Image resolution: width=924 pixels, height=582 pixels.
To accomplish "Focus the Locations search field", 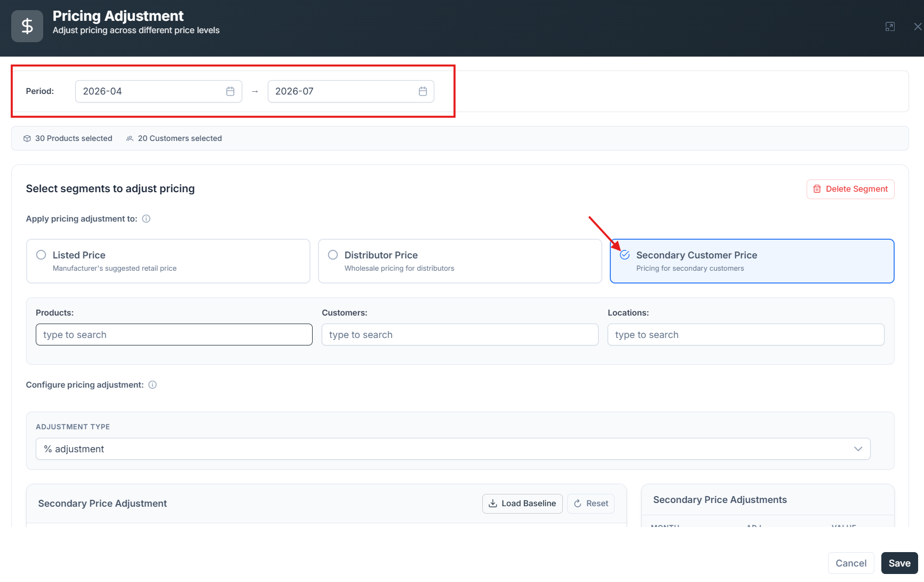I will pos(746,335).
